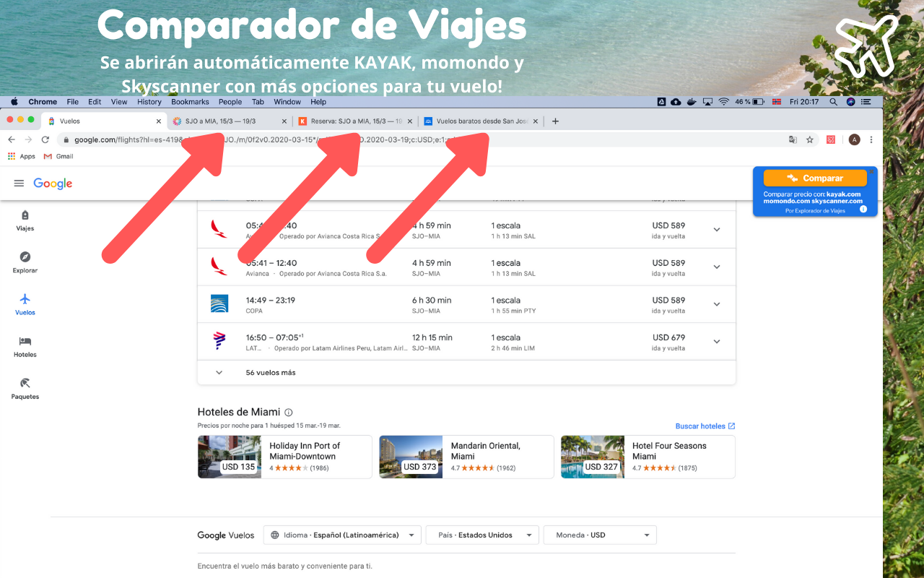Switch to the Vuelos baratos desde San José tab
Image resolution: width=924 pixels, height=578 pixels.
480,121
